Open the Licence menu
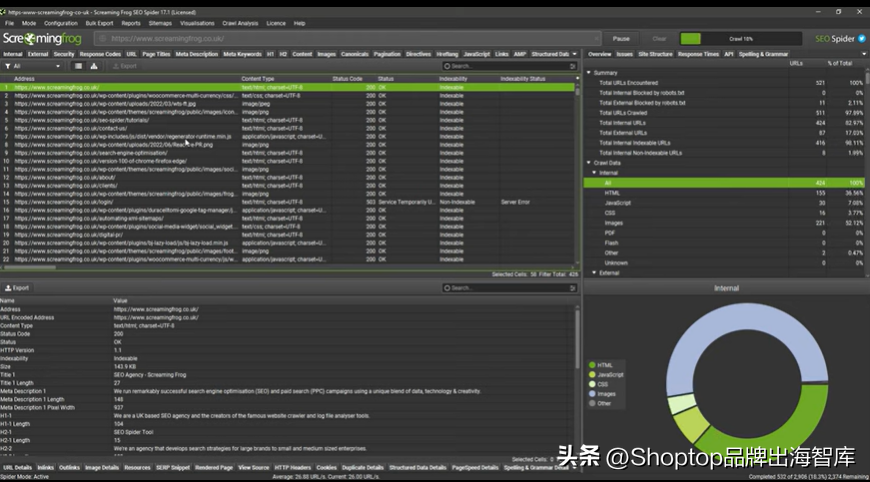 (276, 23)
